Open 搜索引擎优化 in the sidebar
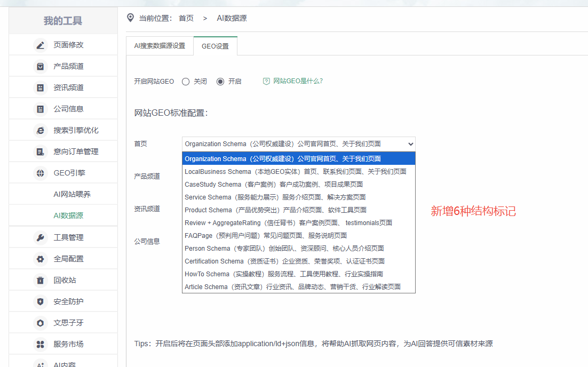The height and width of the screenshot is (367, 588). point(76,131)
